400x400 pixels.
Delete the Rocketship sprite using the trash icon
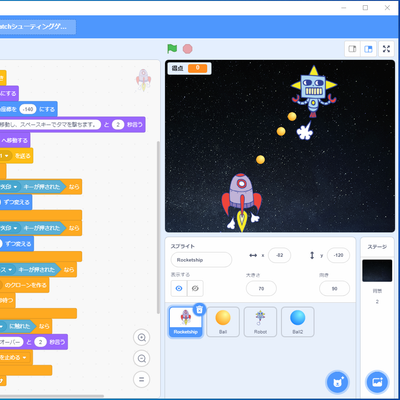click(x=199, y=310)
